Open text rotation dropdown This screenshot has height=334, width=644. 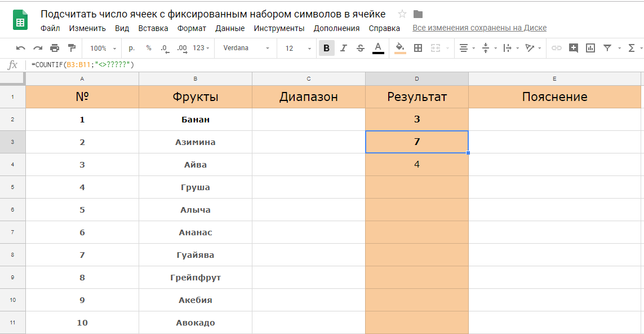[x=533, y=48]
